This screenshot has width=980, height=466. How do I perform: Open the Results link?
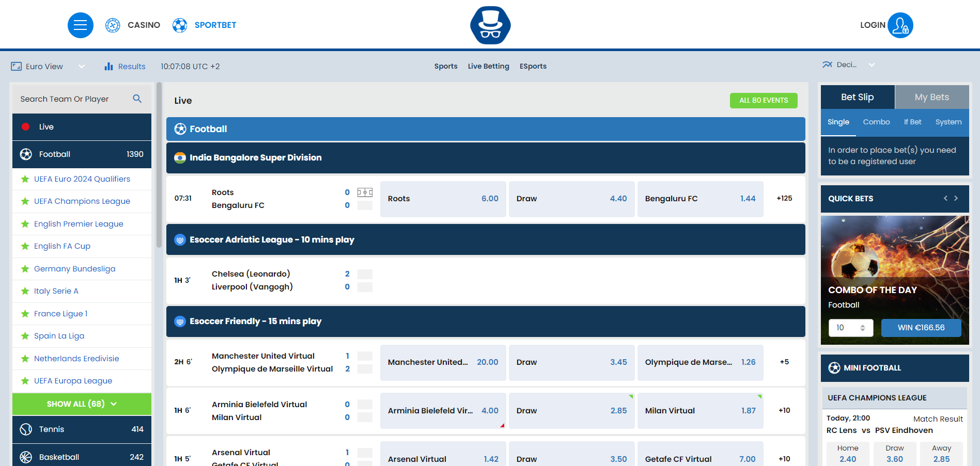[x=132, y=67]
